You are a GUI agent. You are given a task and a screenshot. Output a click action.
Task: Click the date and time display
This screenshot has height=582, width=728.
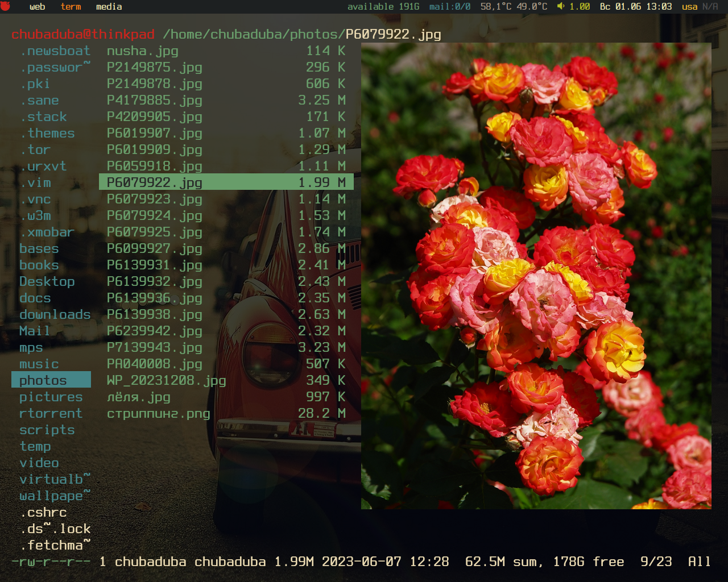636,7
